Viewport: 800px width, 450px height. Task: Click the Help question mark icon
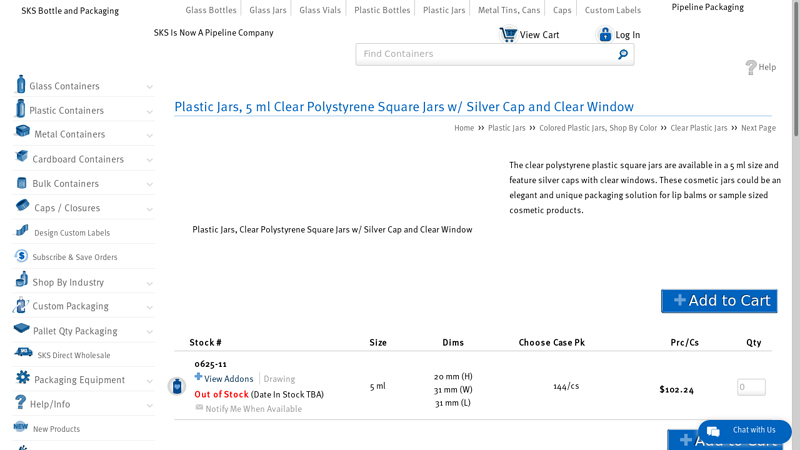coord(751,67)
